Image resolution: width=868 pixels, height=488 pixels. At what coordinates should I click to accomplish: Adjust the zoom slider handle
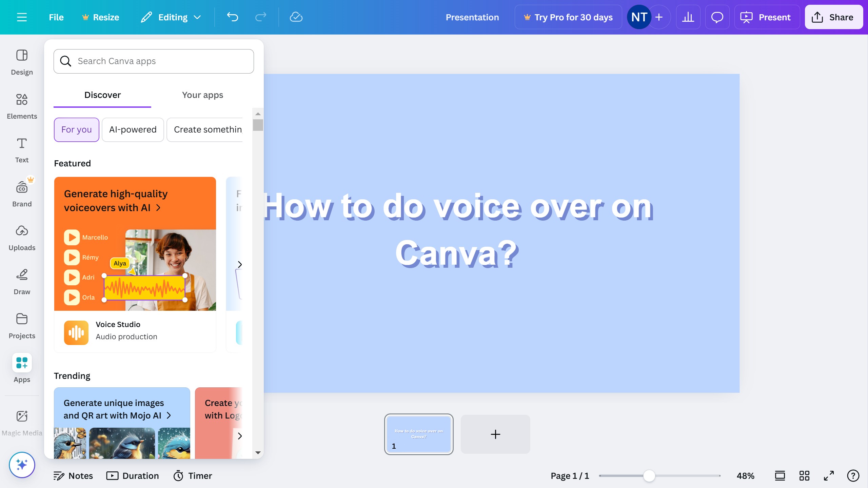coord(649,476)
